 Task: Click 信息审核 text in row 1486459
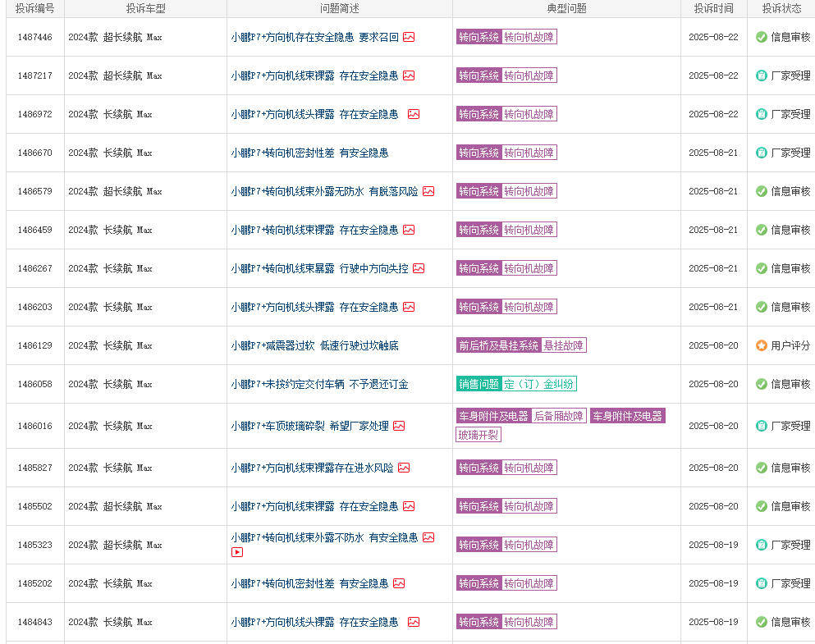pyautogui.click(x=790, y=230)
